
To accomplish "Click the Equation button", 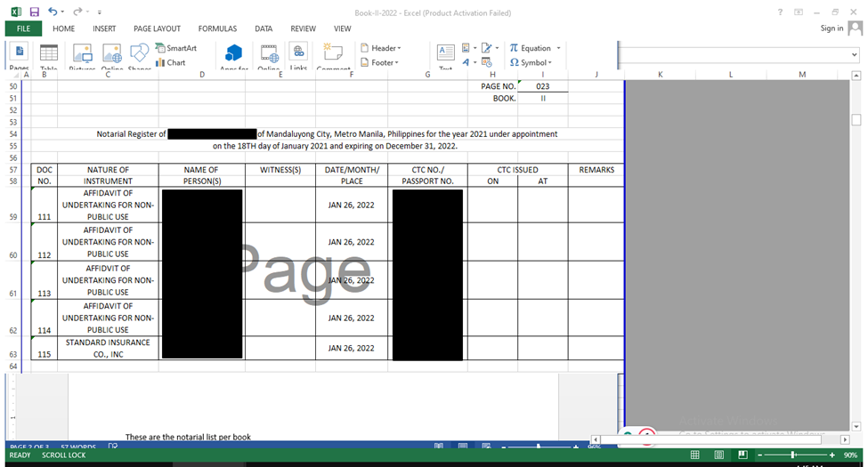I will pos(531,48).
